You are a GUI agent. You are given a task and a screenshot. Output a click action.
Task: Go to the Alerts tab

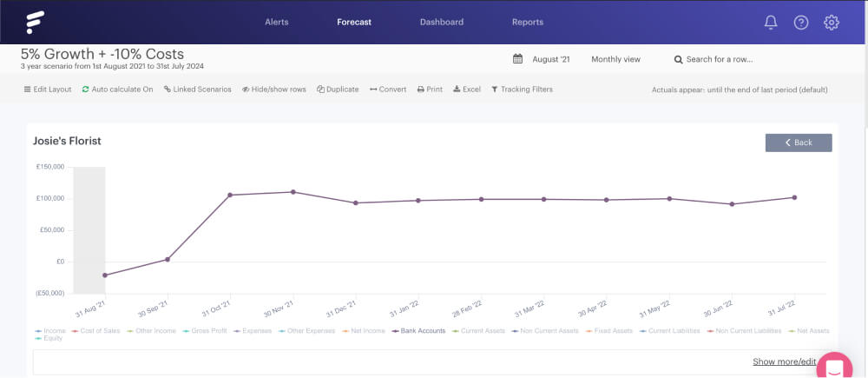(277, 23)
